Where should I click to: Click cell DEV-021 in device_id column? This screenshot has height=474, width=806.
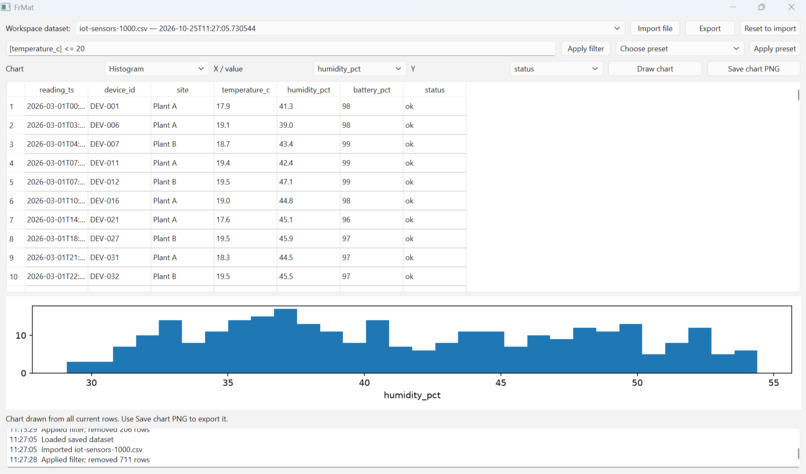119,220
